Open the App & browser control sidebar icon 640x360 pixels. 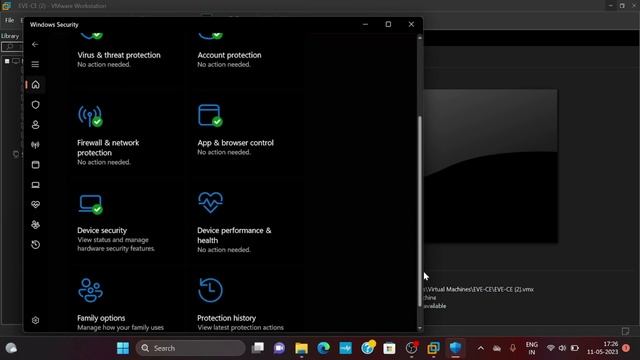click(36, 165)
